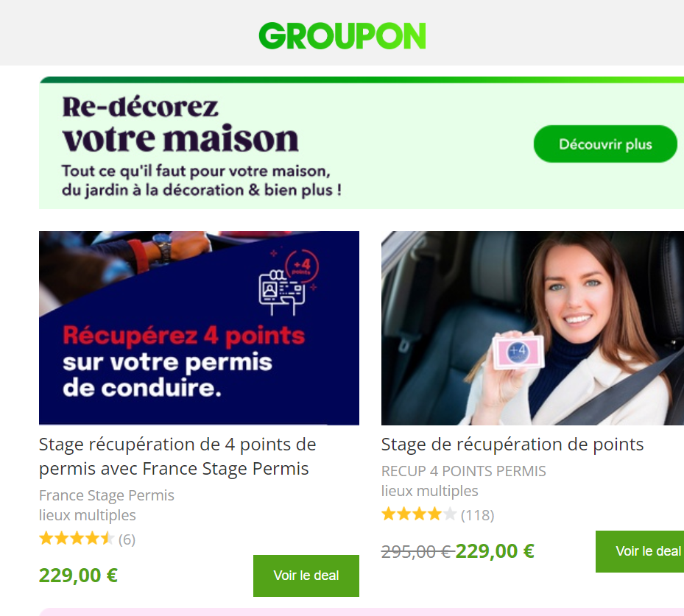Click the (118) review count
The width and height of the screenshot is (684, 616).
(x=477, y=515)
